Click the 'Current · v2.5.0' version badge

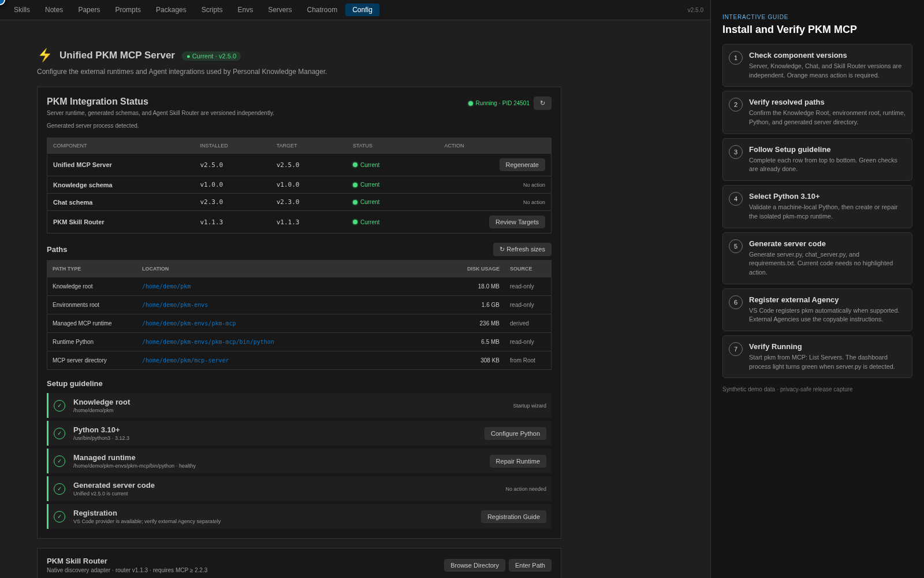[211, 56]
